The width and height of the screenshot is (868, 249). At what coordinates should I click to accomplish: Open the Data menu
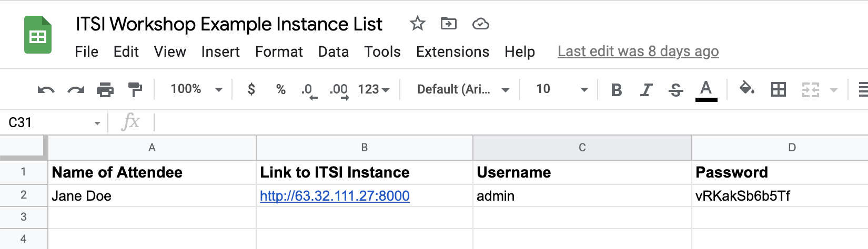pos(334,52)
